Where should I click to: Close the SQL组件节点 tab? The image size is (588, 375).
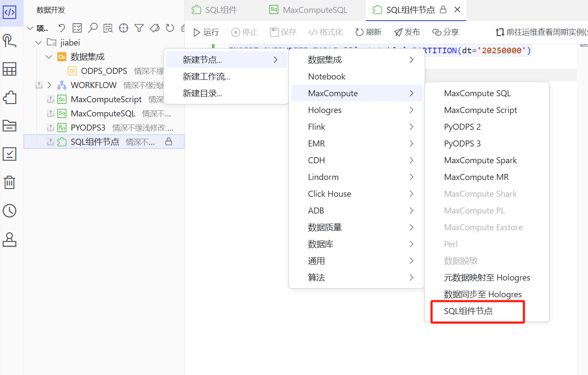(457, 9)
